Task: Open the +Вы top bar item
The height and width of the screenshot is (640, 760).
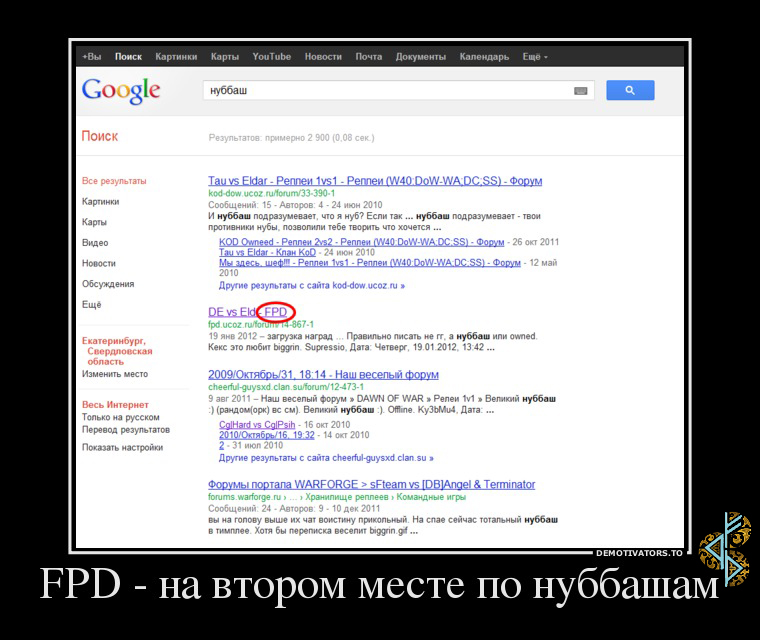Action: [92, 57]
